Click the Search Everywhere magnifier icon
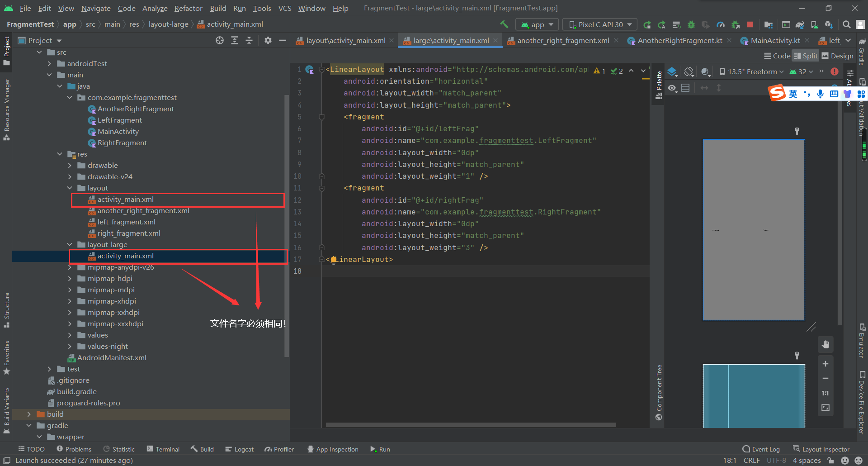The width and height of the screenshot is (868, 466). click(x=846, y=24)
